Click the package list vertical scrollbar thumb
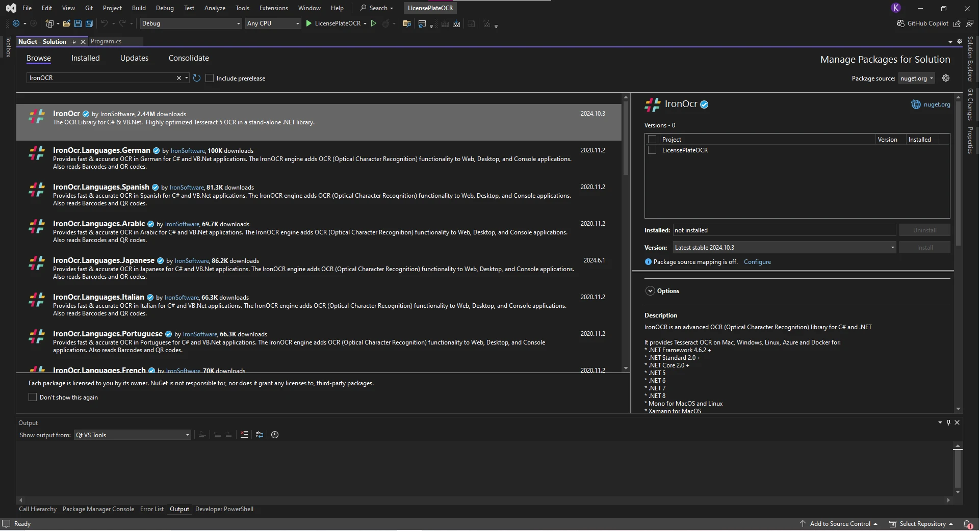This screenshot has width=980, height=531. 626,138
